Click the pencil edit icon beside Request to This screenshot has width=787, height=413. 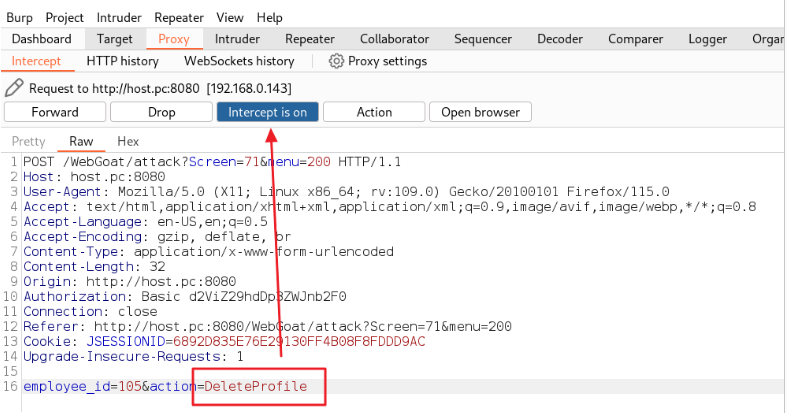tap(14, 88)
